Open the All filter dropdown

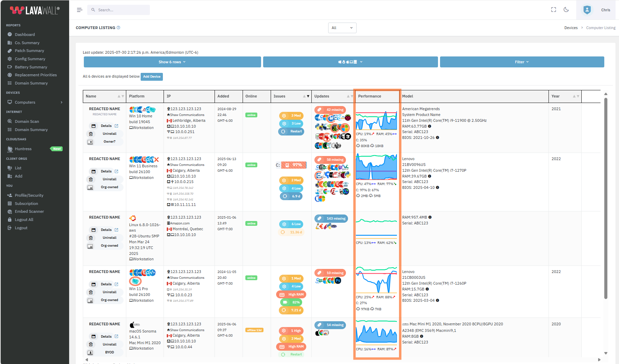(x=342, y=28)
